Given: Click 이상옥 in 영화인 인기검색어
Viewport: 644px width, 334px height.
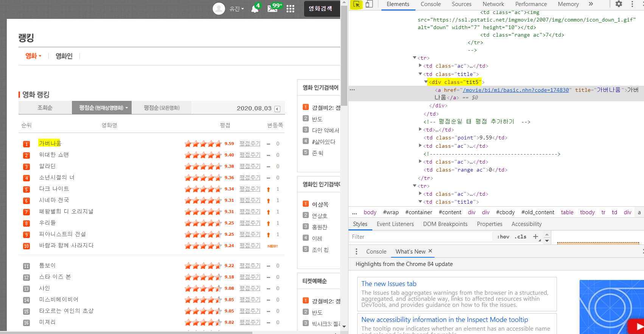Looking at the screenshot, I should click(320, 204).
